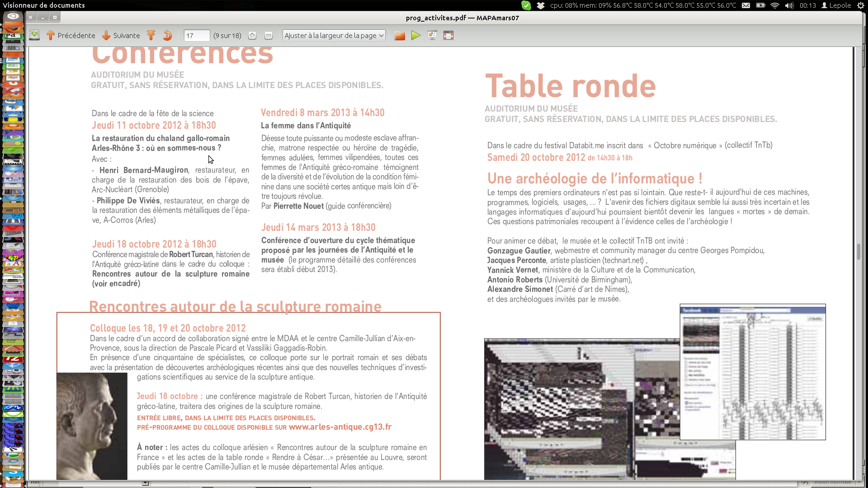
Task: Zoom in with the plus icon
Action: coord(252,35)
